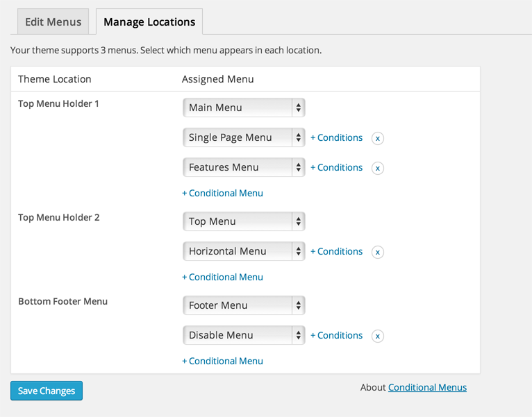Switch to the Edit Menus tab
Screen dimensions: 532x417
tap(53, 22)
